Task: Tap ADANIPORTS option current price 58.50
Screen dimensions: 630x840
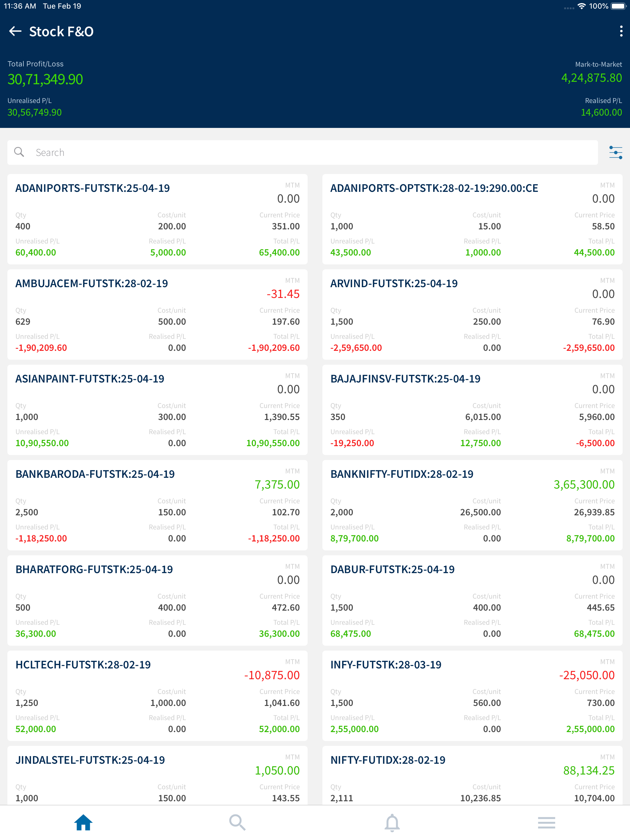Action: point(603,226)
